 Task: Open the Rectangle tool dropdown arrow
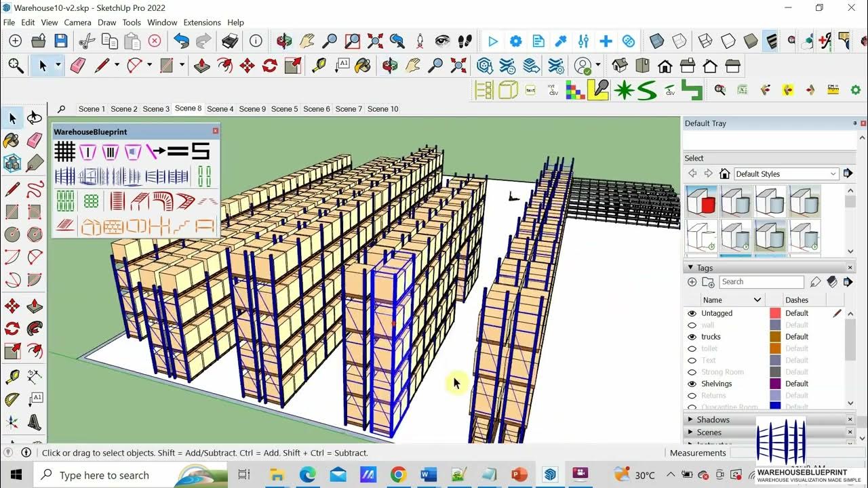[x=182, y=66]
